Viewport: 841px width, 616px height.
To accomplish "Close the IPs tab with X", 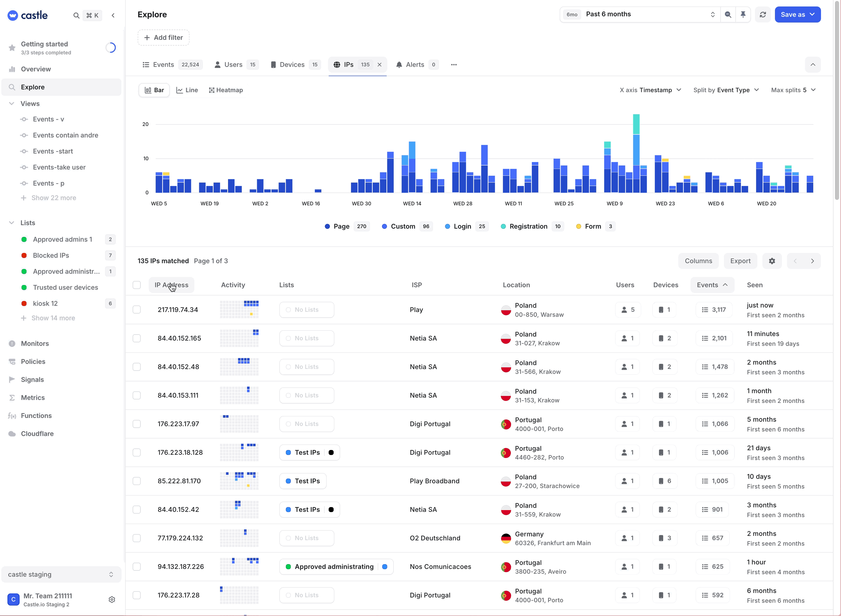I will [x=380, y=64].
